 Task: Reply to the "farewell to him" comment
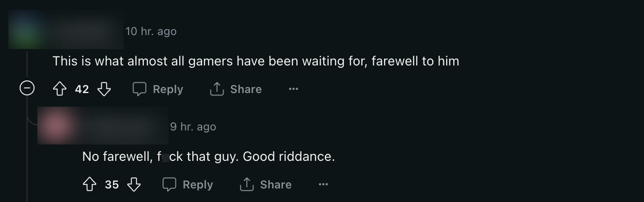tap(158, 89)
